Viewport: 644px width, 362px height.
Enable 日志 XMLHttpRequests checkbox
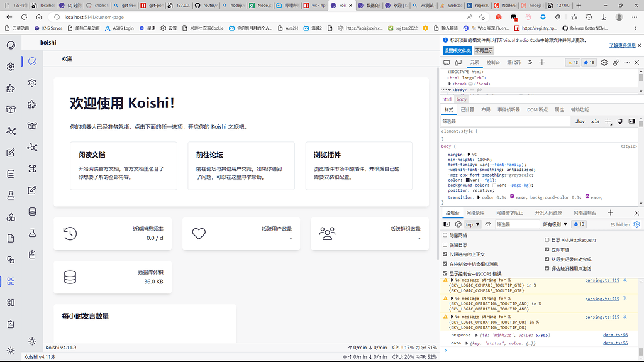[547, 239]
